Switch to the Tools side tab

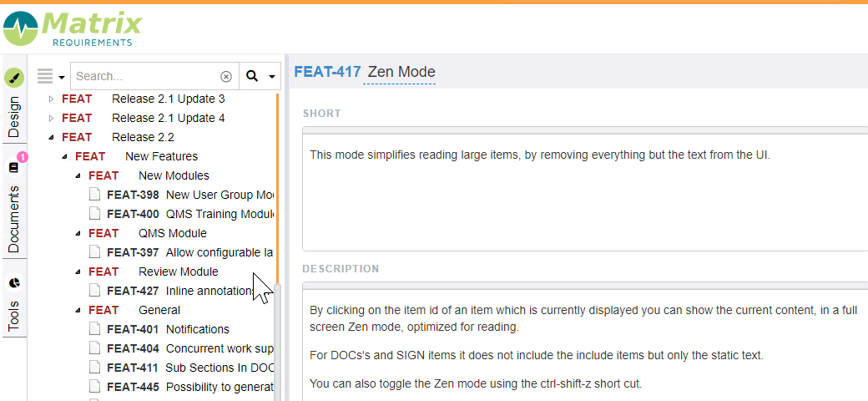[x=14, y=316]
